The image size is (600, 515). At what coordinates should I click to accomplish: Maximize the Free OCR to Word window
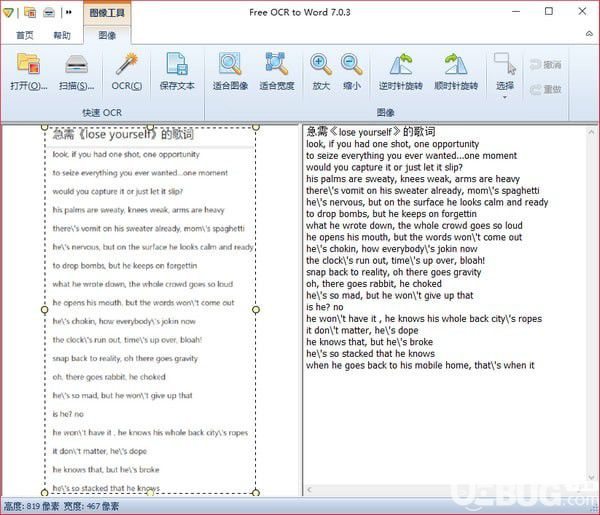(x=549, y=11)
